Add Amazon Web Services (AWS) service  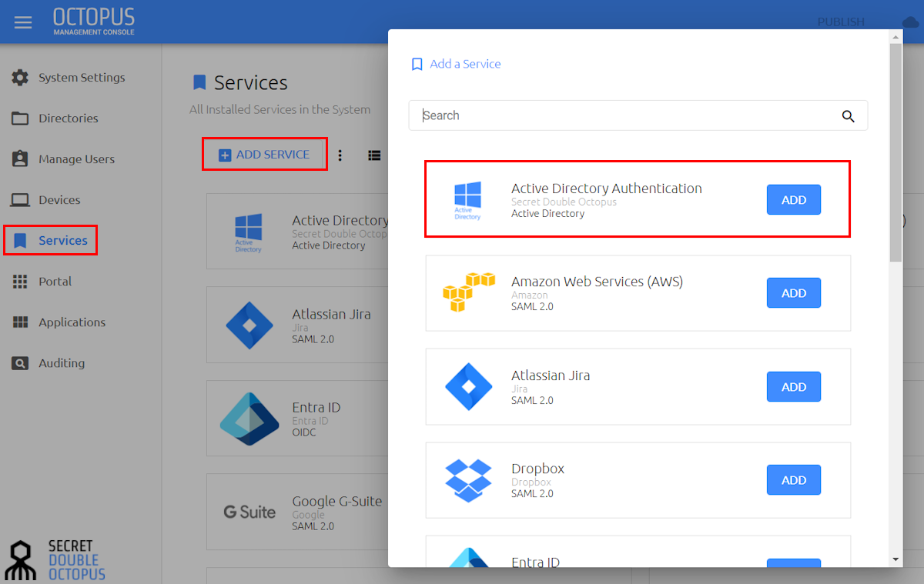(x=793, y=293)
